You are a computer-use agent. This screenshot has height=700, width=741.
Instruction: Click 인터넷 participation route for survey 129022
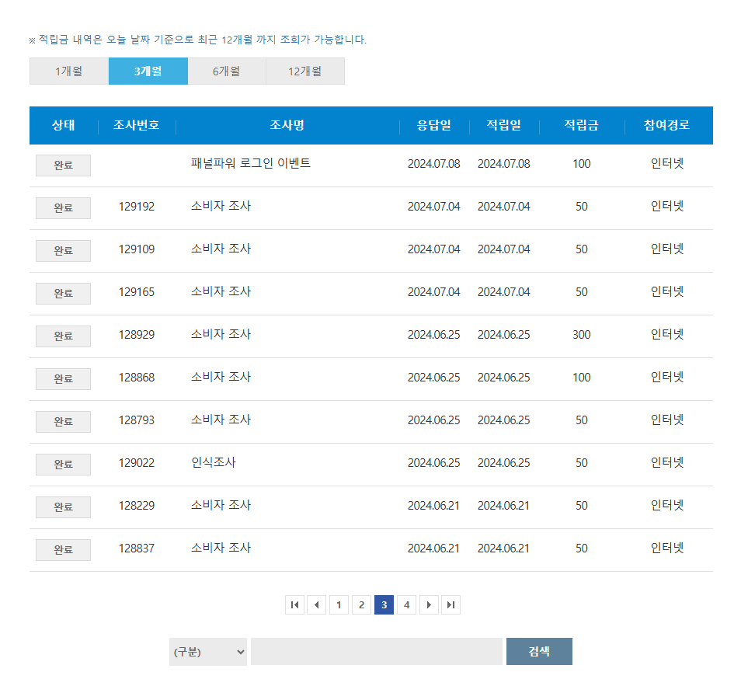point(666,463)
